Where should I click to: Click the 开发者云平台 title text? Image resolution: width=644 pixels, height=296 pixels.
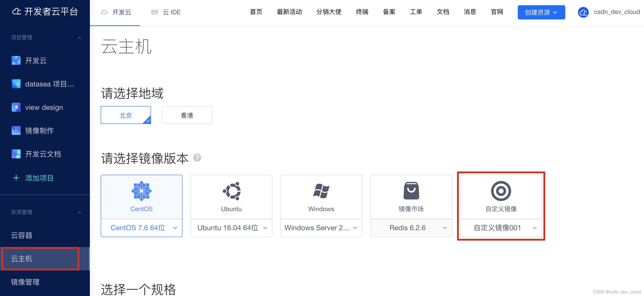51,11
